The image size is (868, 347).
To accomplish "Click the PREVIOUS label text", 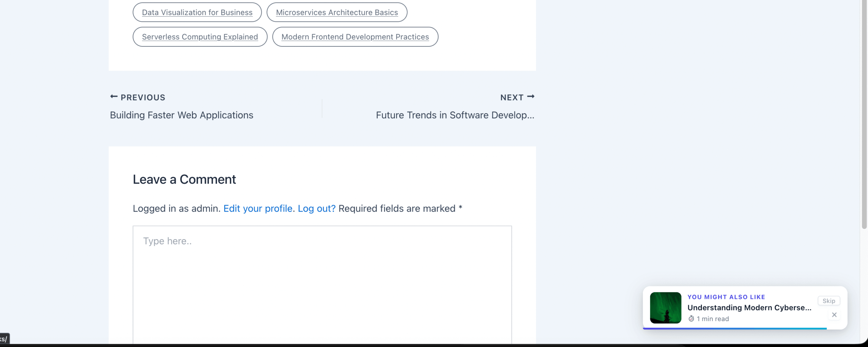I will click(143, 97).
